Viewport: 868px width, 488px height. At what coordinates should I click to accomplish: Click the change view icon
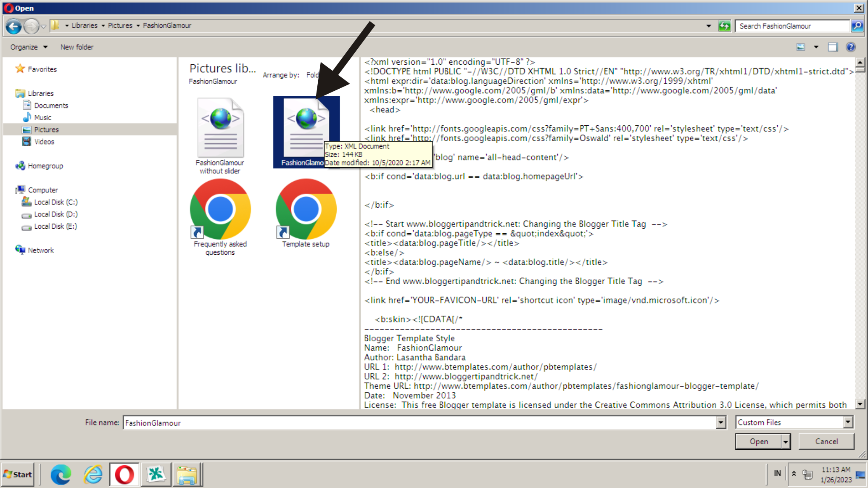[801, 47]
